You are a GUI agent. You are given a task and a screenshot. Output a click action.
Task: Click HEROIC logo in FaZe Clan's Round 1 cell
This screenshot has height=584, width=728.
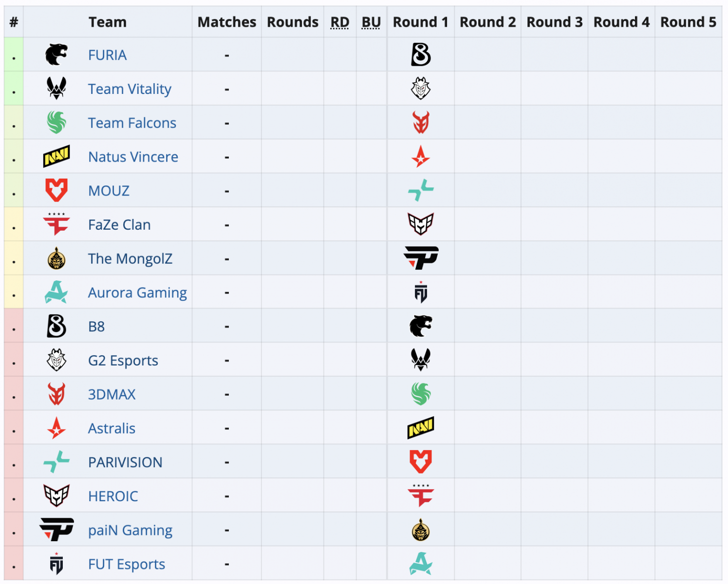421,224
